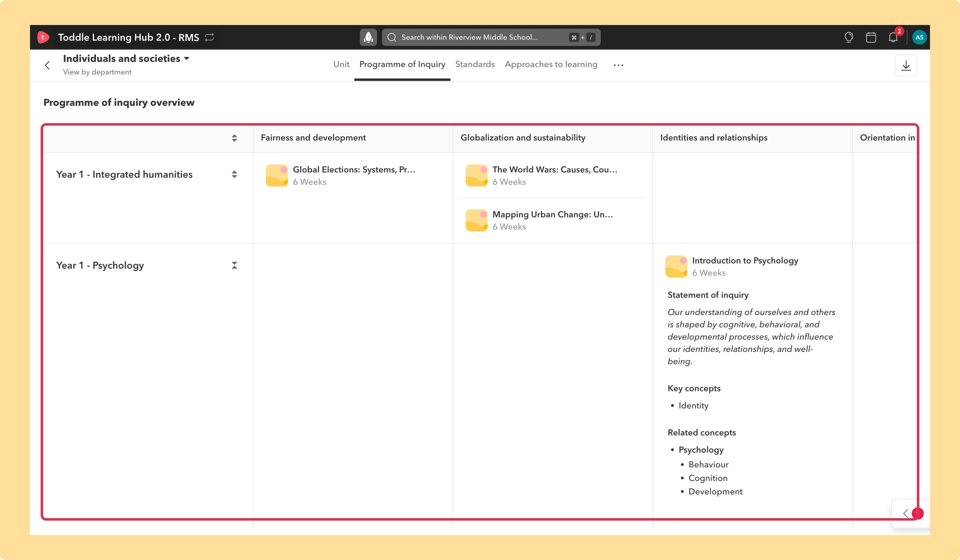Click the Toddle logo icon

pos(43,37)
